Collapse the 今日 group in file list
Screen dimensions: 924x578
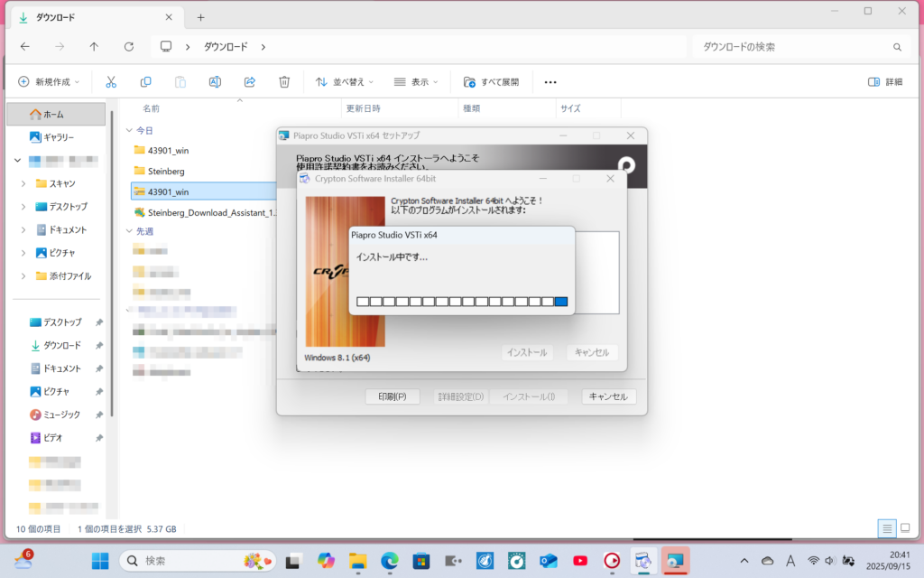click(x=129, y=131)
